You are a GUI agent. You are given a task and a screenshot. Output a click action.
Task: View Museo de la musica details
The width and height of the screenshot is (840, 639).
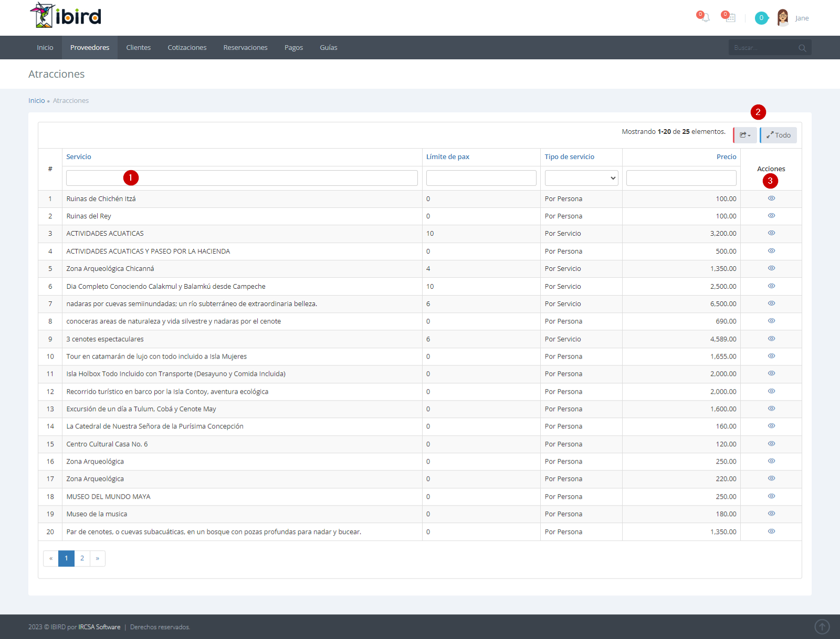click(x=771, y=514)
